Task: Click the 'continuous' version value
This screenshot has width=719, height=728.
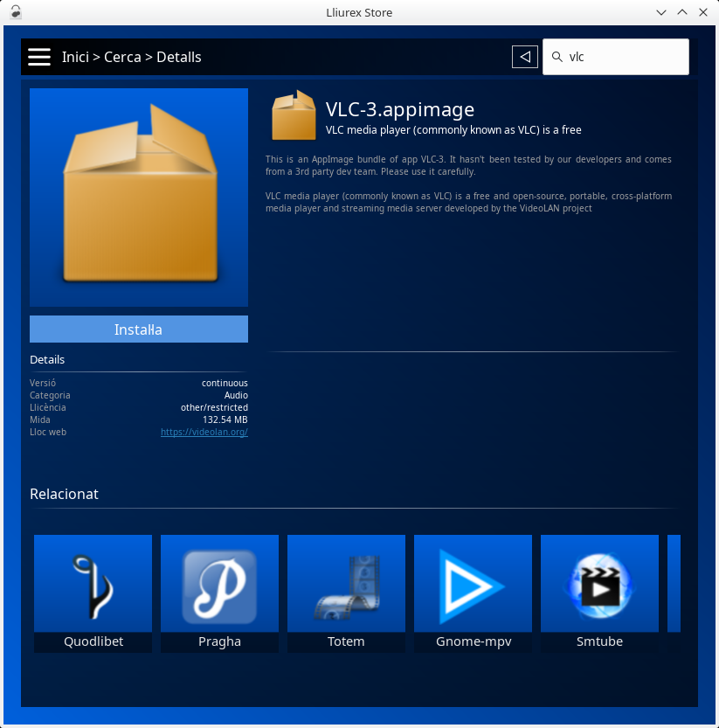Action: [225, 383]
